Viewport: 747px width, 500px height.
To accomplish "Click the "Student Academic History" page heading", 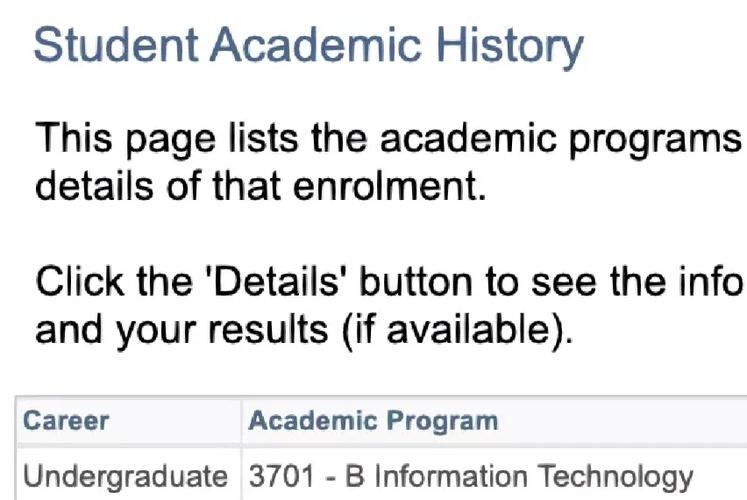I will [308, 47].
